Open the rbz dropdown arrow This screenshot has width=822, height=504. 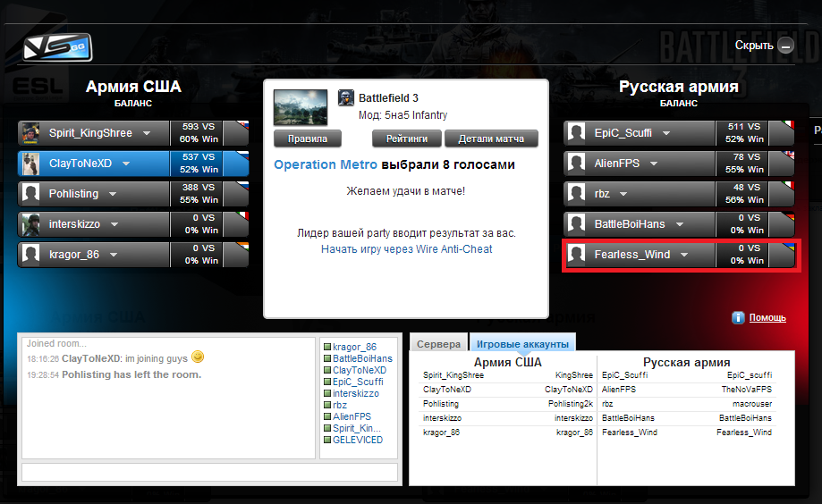click(623, 194)
